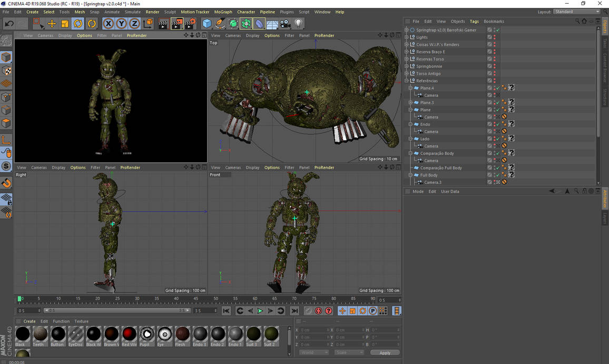Enable Snap with the S icon

[x=6, y=166]
